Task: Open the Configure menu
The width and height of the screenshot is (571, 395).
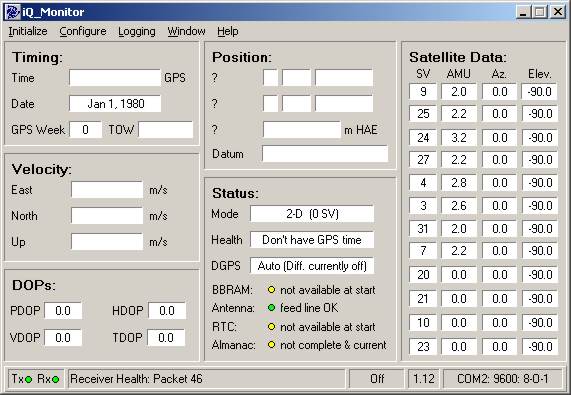Action: coord(83,31)
